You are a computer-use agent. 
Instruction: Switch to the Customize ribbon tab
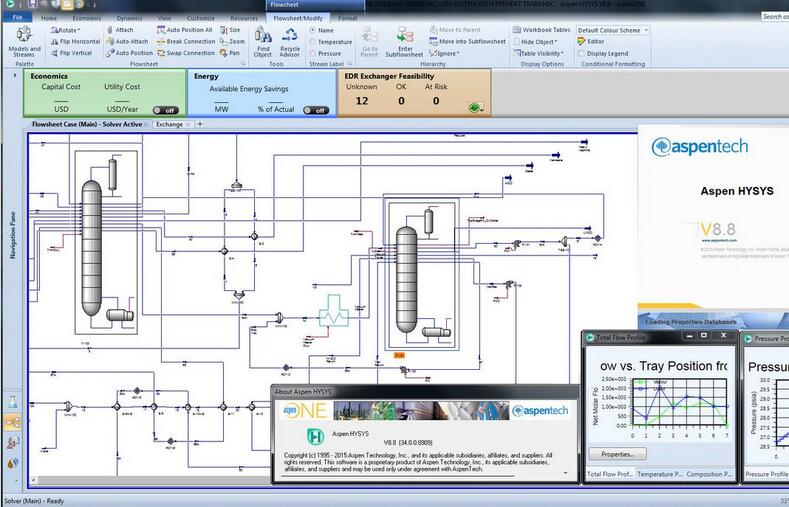(200, 18)
